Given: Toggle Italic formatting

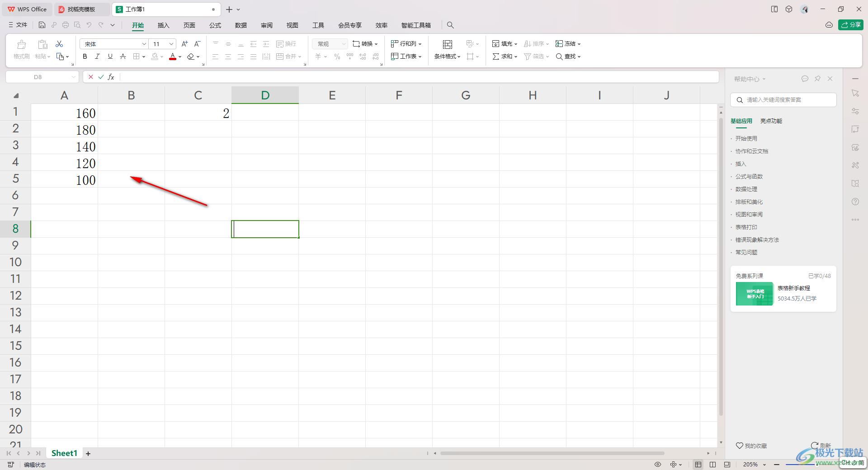Looking at the screenshot, I should [x=97, y=56].
